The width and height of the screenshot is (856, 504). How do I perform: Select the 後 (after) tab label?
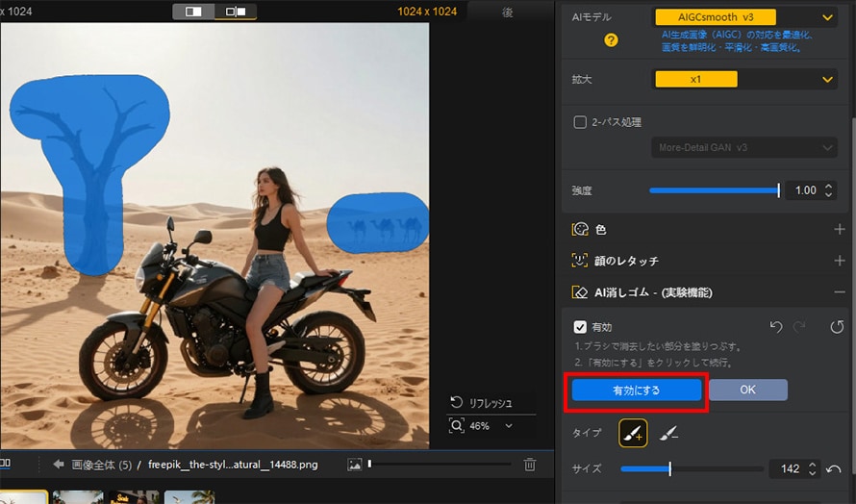tap(507, 13)
